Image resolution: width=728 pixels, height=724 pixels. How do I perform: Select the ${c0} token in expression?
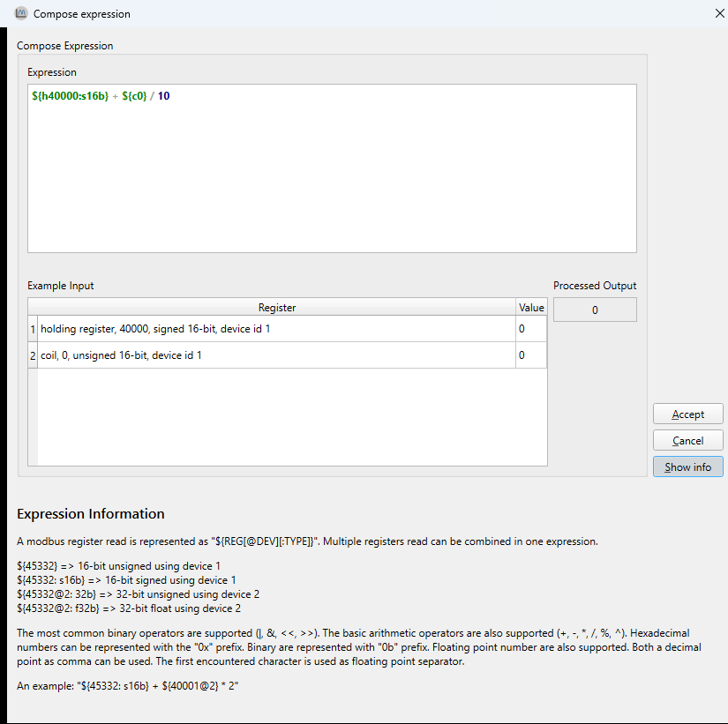(134, 96)
